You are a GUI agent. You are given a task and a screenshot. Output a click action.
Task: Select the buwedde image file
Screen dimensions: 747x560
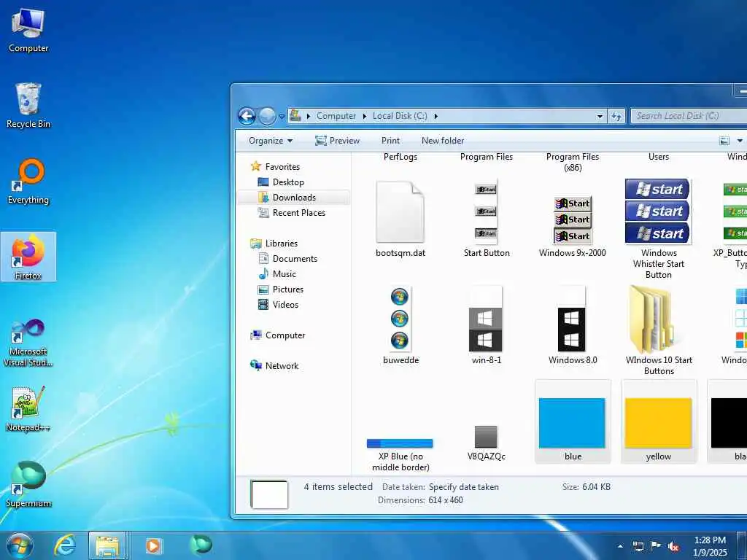coord(400,326)
